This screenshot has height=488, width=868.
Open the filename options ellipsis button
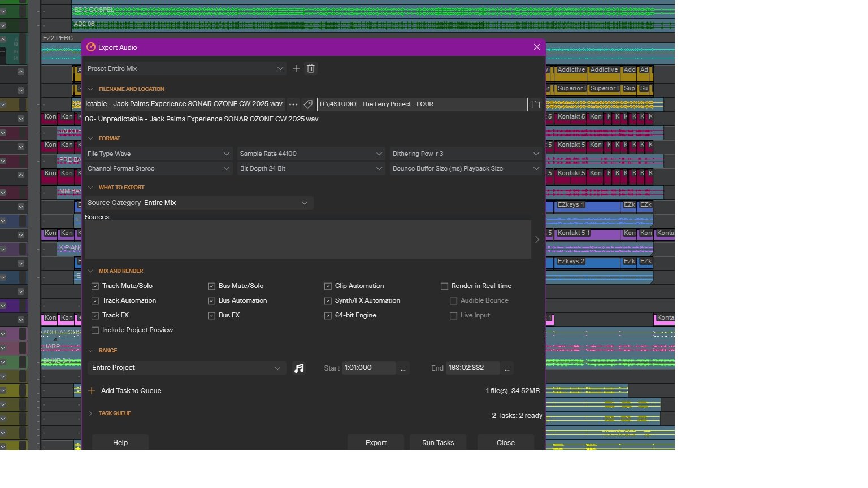pyautogui.click(x=293, y=104)
